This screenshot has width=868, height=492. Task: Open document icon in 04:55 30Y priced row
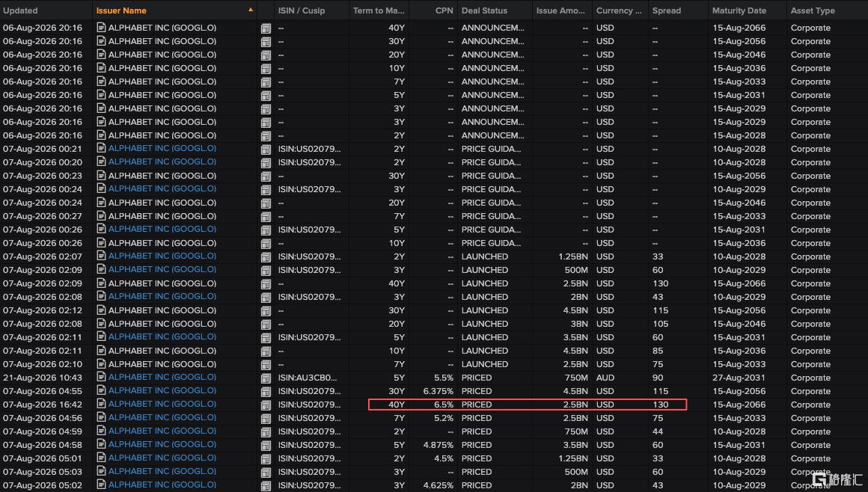[x=101, y=390]
